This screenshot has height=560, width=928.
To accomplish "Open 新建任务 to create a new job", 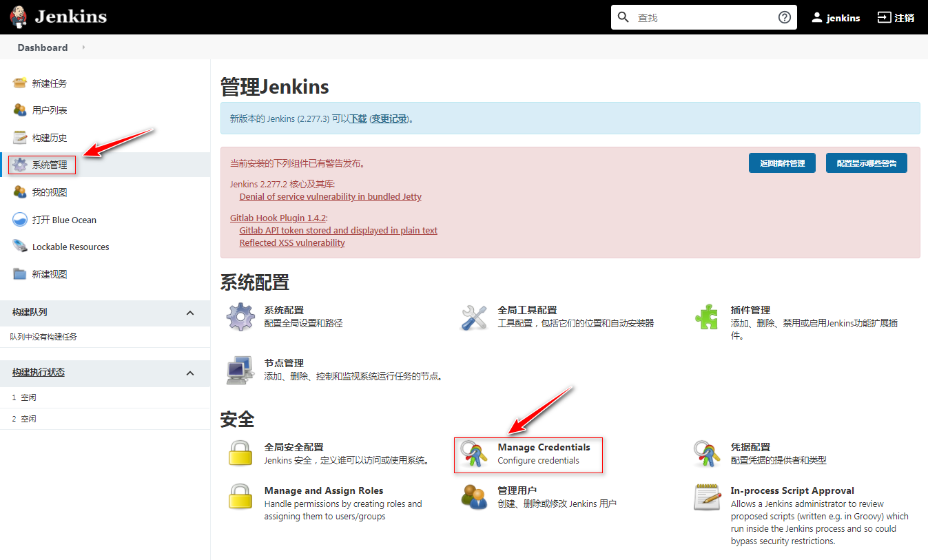I will coord(49,83).
